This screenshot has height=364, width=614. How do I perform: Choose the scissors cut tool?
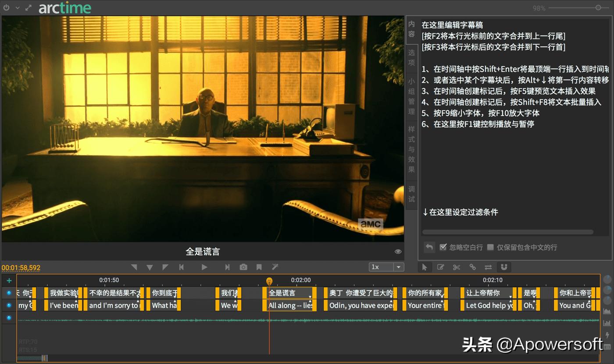point(456,267)
